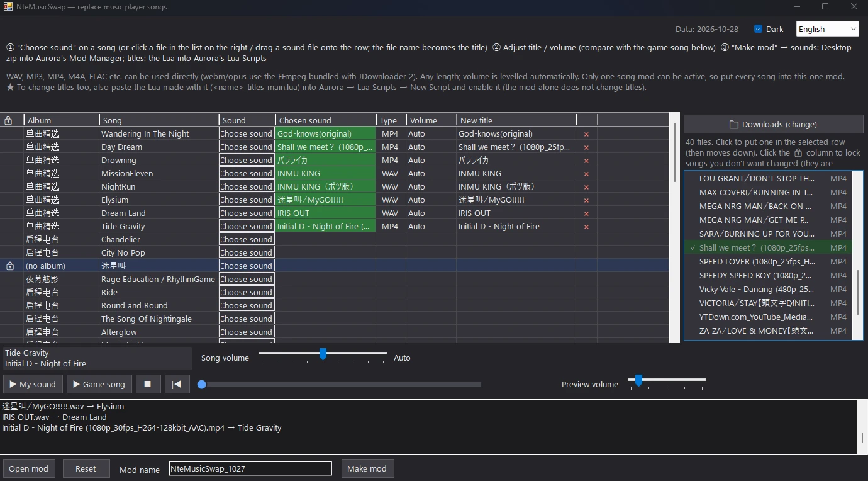Play the original Game song

click(x=99, y=384)
